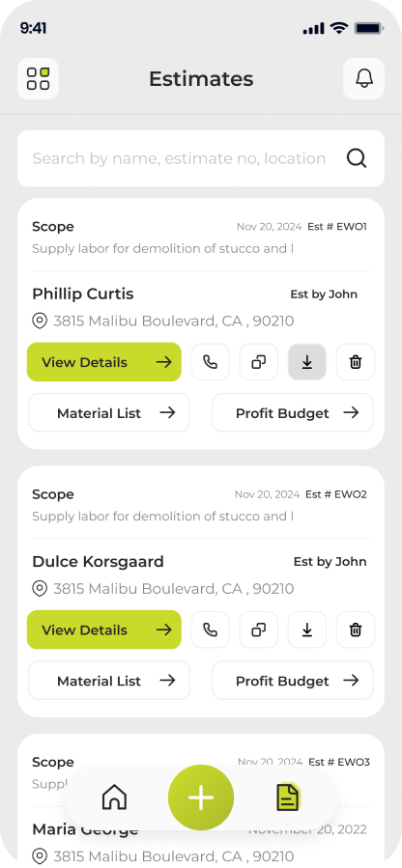402x868 pixels.
Task: Delete Dulce Korsgaard estimate with trash icon
Action: 356,630
